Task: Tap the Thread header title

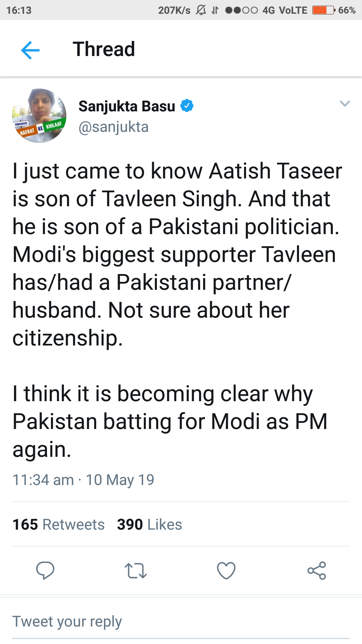Action: 104,49
